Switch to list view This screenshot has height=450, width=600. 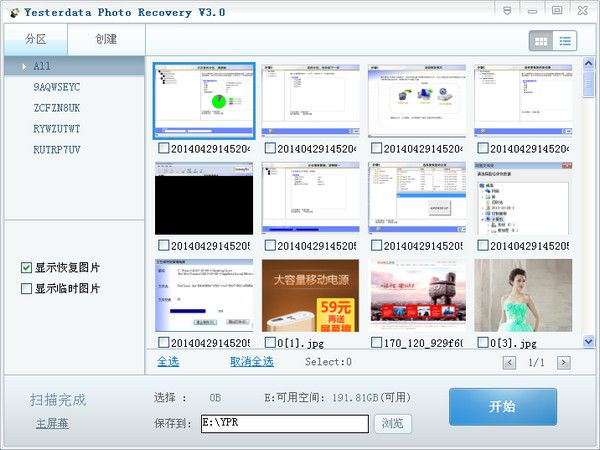click(x=565, y=41)
